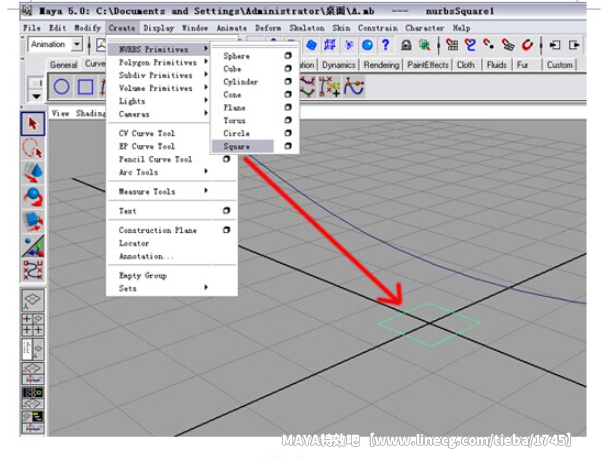The width and height of the screenshot is (613, 459).
Task: Open Text option box
Action: pos(226,210)
